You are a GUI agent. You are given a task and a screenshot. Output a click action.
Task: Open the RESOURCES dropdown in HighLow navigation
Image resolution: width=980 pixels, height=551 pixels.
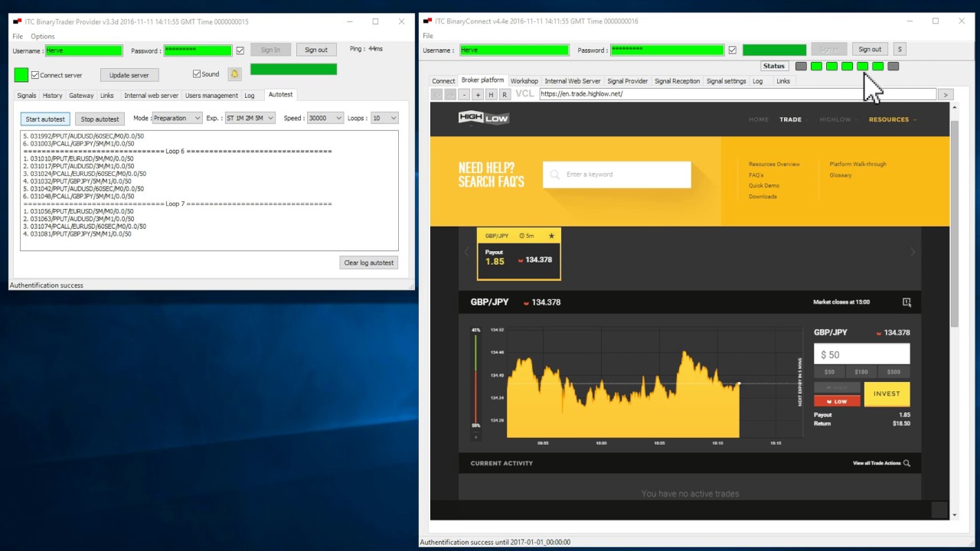[x=893, y=119]
